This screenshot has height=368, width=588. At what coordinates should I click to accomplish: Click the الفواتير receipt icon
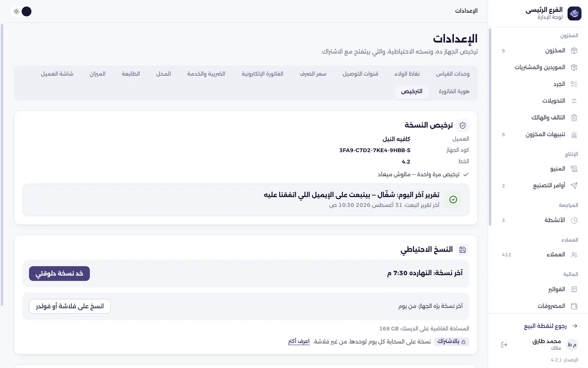tap(574, 289)
